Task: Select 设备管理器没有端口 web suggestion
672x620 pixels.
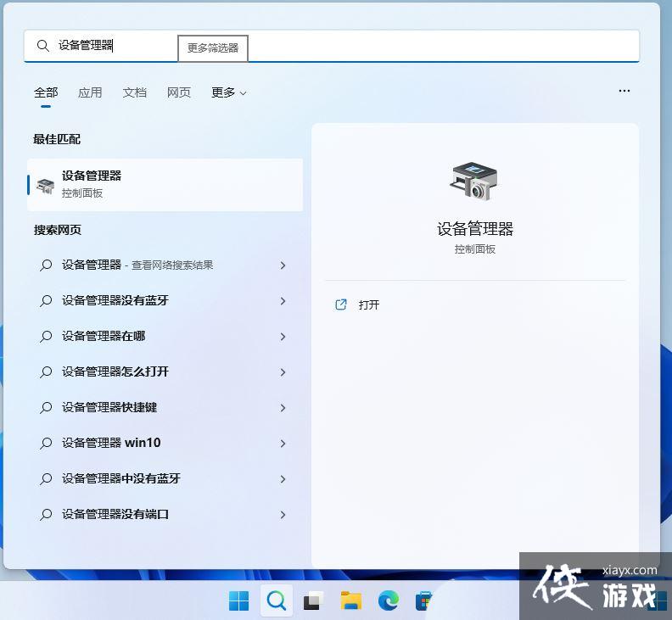Action: click(x=163, y=514)
